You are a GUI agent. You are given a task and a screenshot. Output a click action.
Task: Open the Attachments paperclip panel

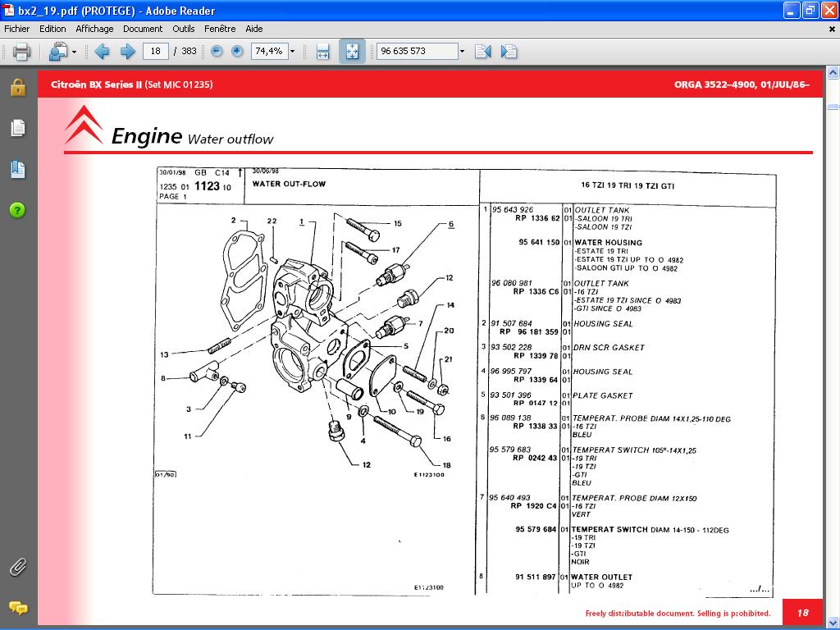[17, 567]
